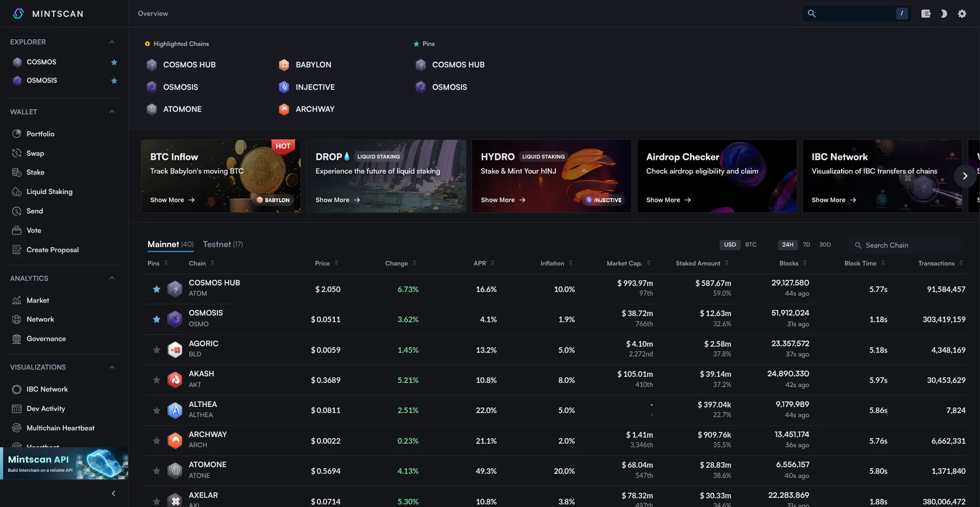Open Market analytics page
This screenshot has height=507, width=980.
point(38,300)
